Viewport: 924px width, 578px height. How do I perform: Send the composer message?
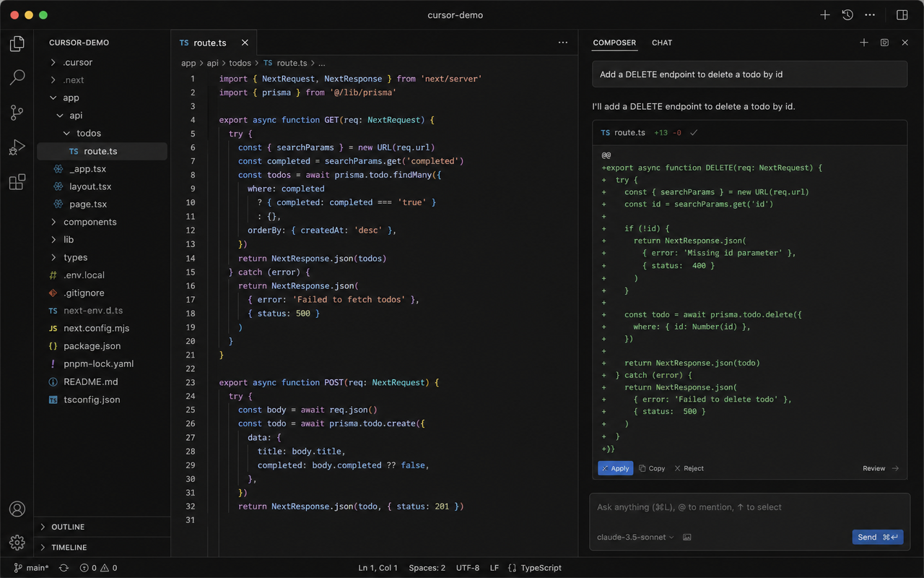(878, 537)
